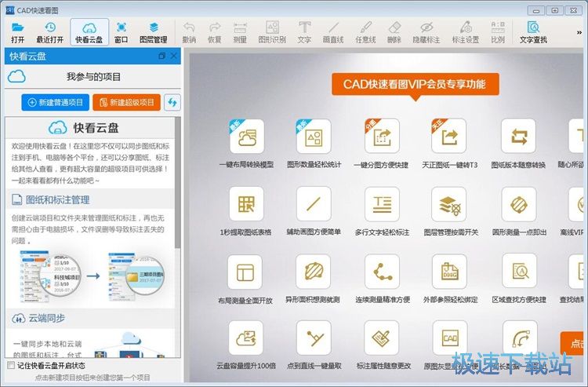588x387 pixels.
Task: Open 标注设置 annotation settings
Action: click(x=466, y=32)
